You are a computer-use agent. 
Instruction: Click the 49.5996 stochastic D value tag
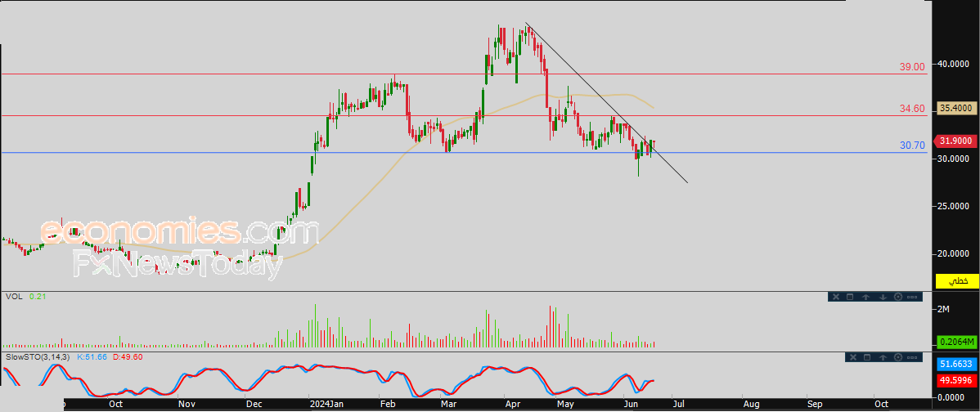pos(957,379)
